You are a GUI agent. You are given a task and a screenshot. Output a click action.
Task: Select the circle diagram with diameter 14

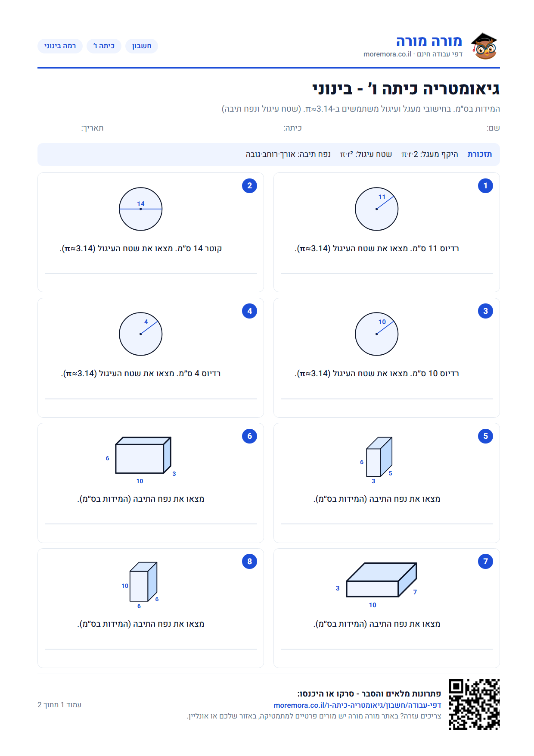(141, 209)
